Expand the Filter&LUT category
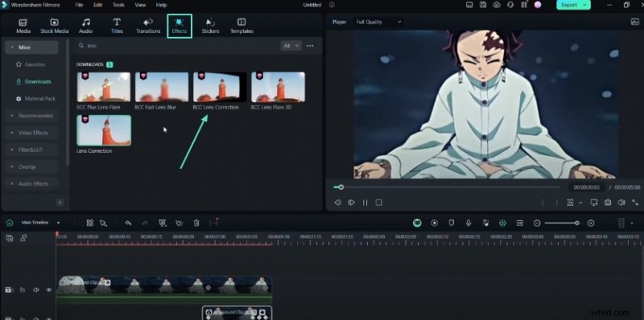This screenshot has width=644, height=320. (31, 150)
